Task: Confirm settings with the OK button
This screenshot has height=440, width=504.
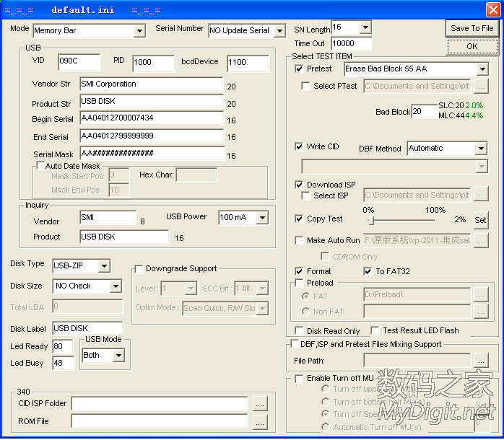Action: 472,47
